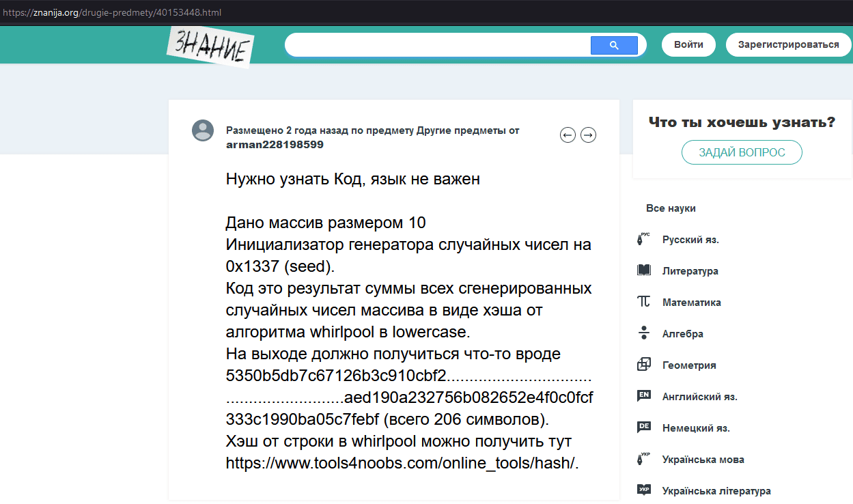Select the Все науки category
The width and height of the screenshot is (853, 504).
[x=671, y=208]
